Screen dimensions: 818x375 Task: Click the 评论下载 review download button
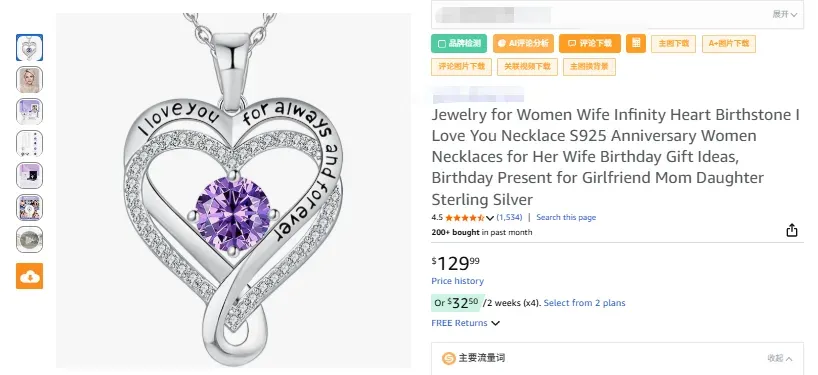(590, 44)
